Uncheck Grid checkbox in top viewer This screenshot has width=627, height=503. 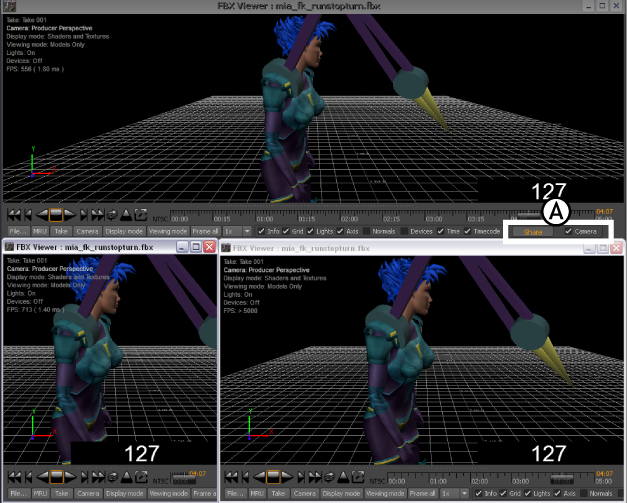pos(286,231)
